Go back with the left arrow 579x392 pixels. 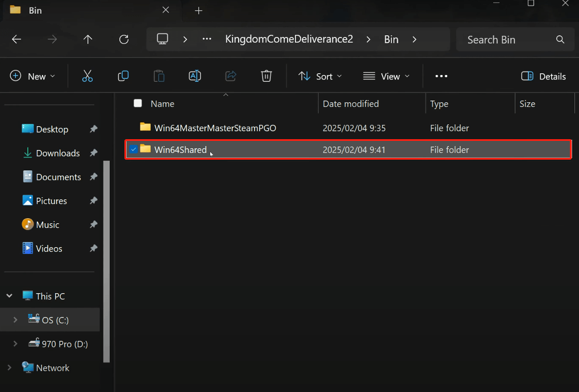pyautogui.click(x=16, y=39)
